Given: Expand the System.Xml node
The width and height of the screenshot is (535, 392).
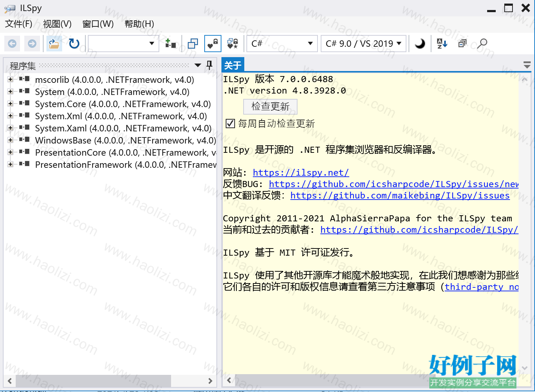Looking at the screenshot, I should tap(10, 116).
